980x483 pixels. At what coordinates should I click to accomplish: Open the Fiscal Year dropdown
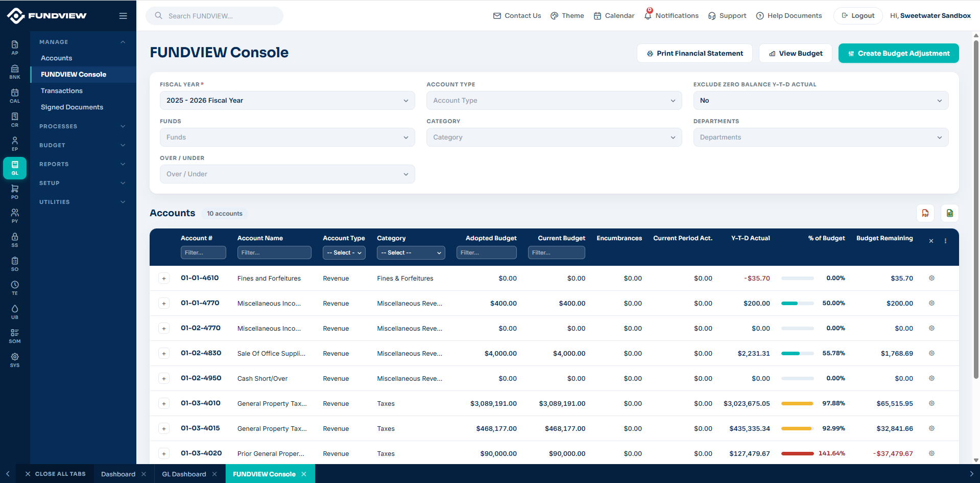pyautogui.click(x=288, y=100)
